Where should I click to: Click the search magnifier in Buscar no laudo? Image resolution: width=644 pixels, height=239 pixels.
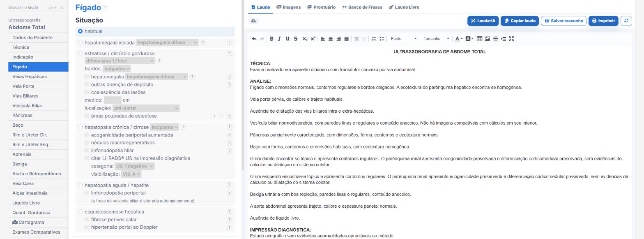[x=62, y=8]
